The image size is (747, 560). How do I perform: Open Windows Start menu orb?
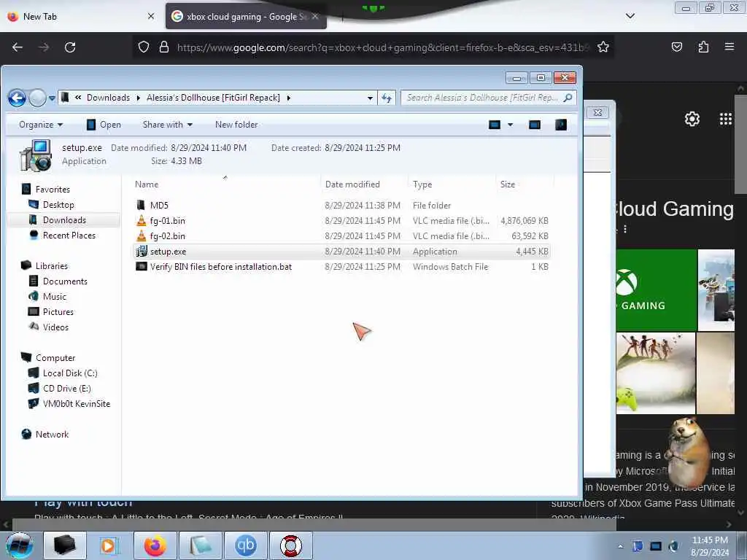click(x=20, y=545)
